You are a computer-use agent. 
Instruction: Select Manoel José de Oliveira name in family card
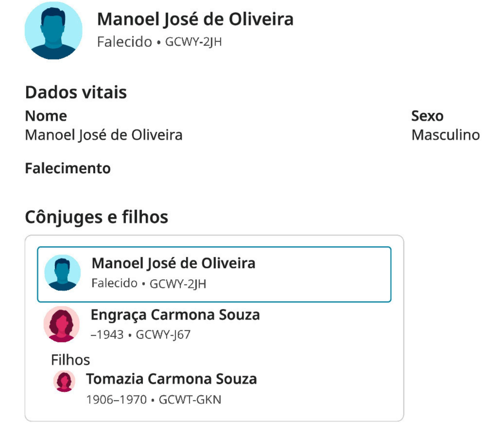coord(173,263)
